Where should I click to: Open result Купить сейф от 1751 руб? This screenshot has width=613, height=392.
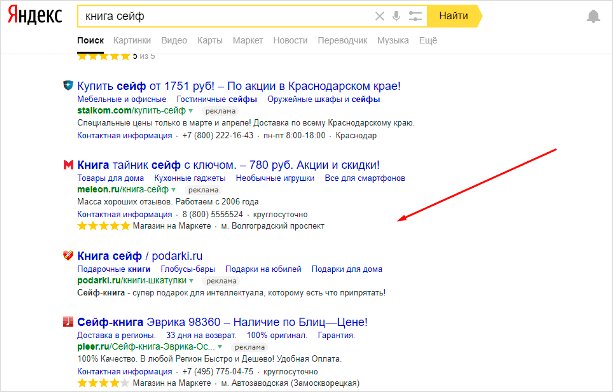coord(239,86)
